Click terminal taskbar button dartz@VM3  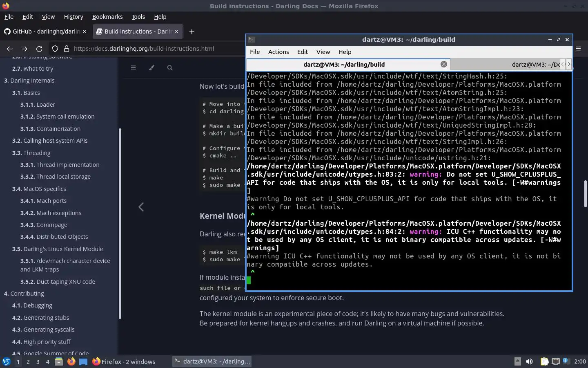(212, 361)
